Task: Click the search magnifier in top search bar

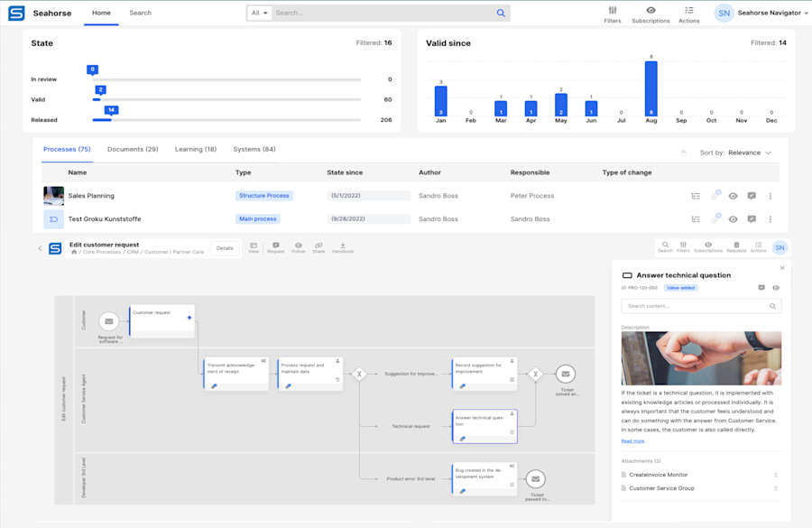Action: [x=501, y=13]
